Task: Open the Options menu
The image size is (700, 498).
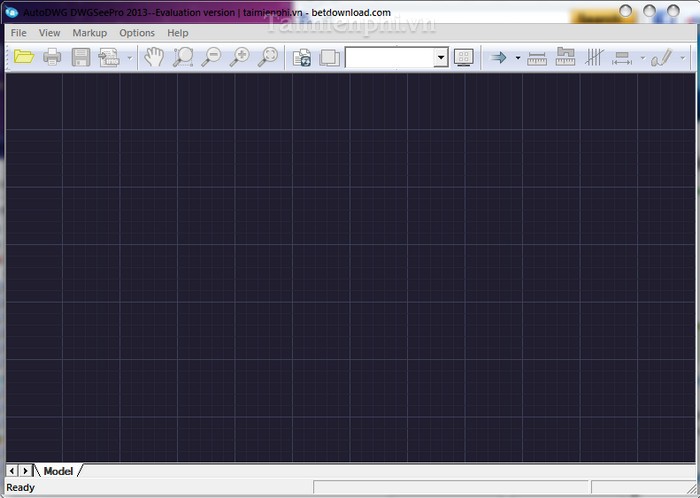Action: (x=137, y=33)
